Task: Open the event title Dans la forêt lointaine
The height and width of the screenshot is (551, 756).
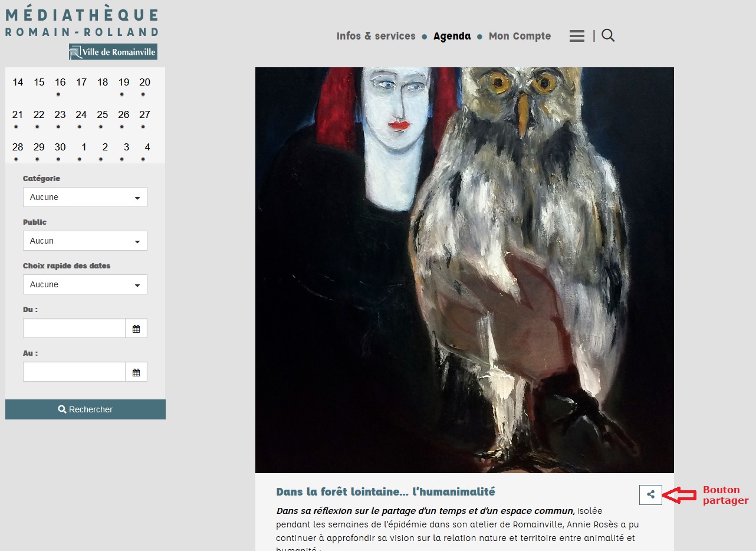Action: coord(386,491)
